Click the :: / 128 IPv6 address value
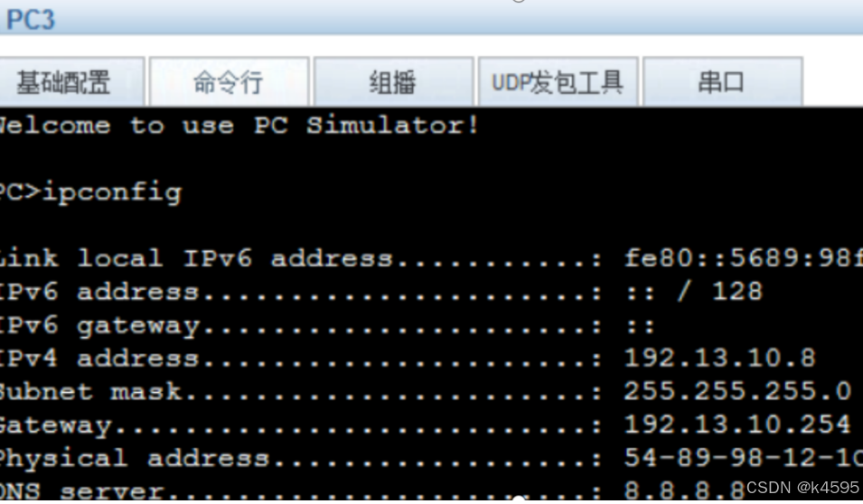 (694, 292)
